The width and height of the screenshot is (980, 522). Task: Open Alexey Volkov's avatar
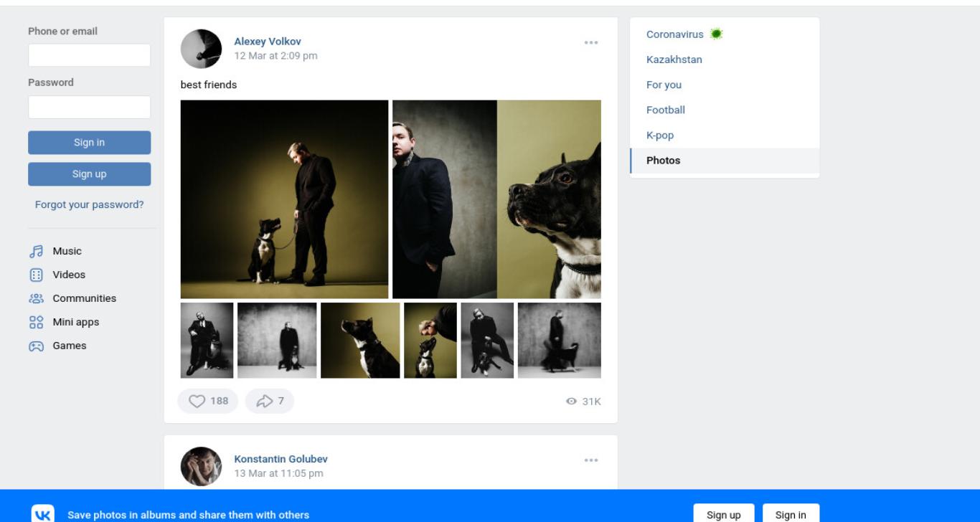click(201, 49)
